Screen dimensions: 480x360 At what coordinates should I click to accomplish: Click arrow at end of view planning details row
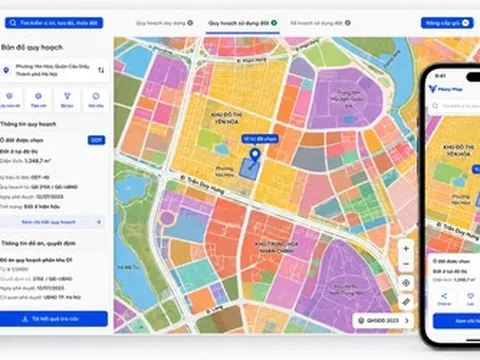pos(98,222)
